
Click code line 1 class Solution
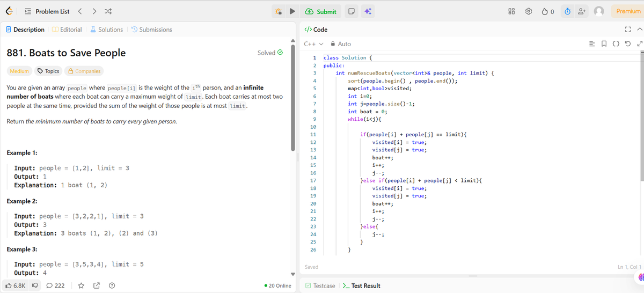348,57
